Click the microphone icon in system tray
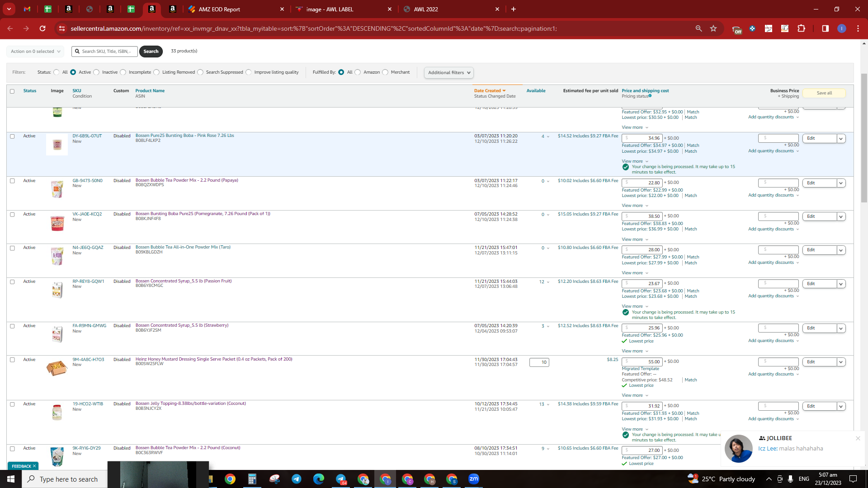Image resolution: width=868 pixels, height=488 pixels. (790, 479)
